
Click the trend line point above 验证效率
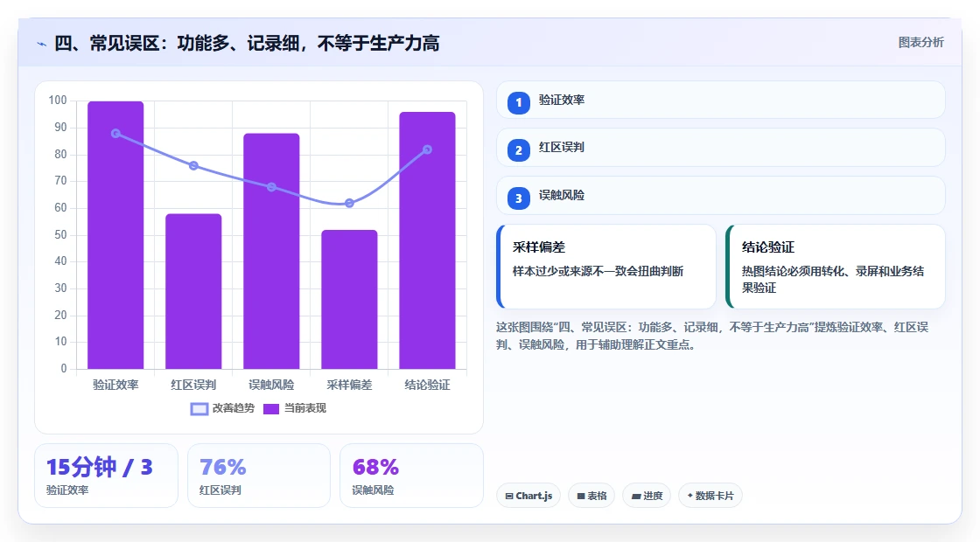[115, 134]
